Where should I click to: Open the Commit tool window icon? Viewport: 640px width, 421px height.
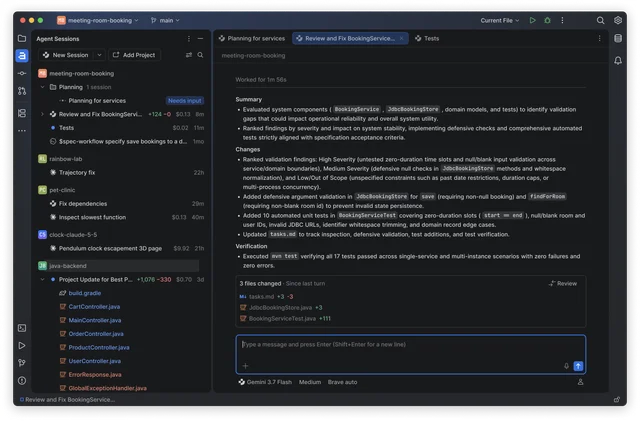point(22,74)
